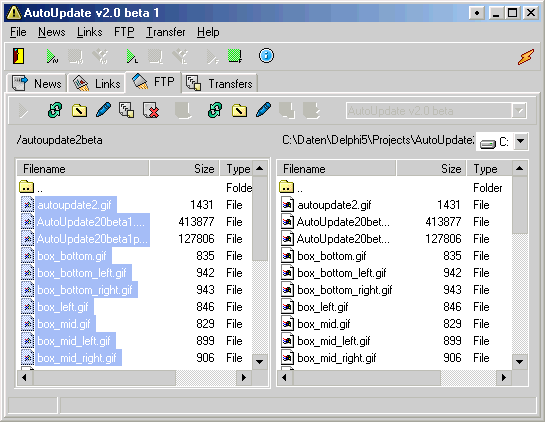Screen dimensions: 545x422
Task: Delete selected remote files with red X icon
Action: [151, 110]
